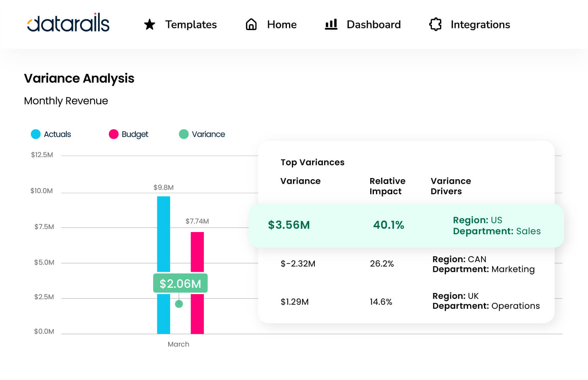Switch to the Dashboard section

click(x=374, y=25)
